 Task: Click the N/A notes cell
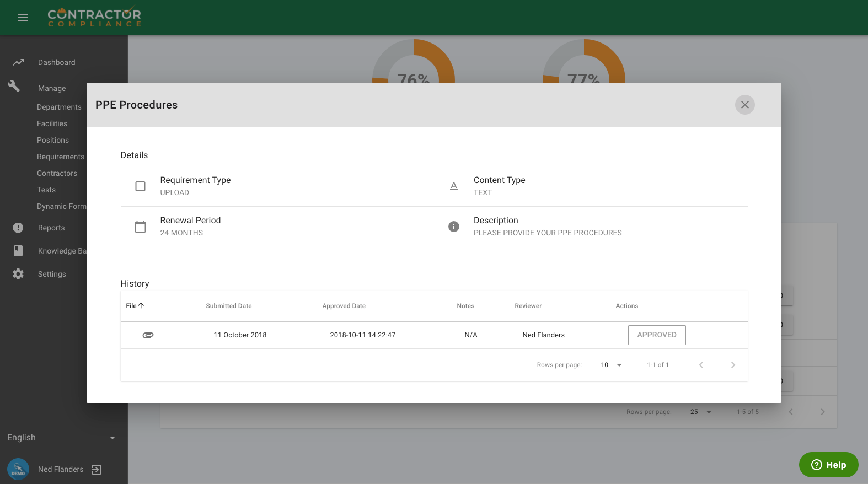coord(471,335)
